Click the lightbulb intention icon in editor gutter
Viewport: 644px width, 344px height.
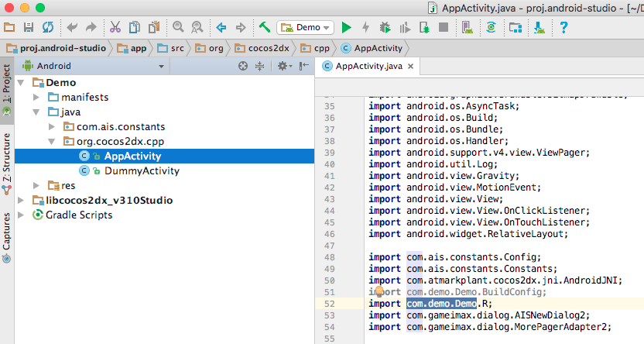coord(381,292)
